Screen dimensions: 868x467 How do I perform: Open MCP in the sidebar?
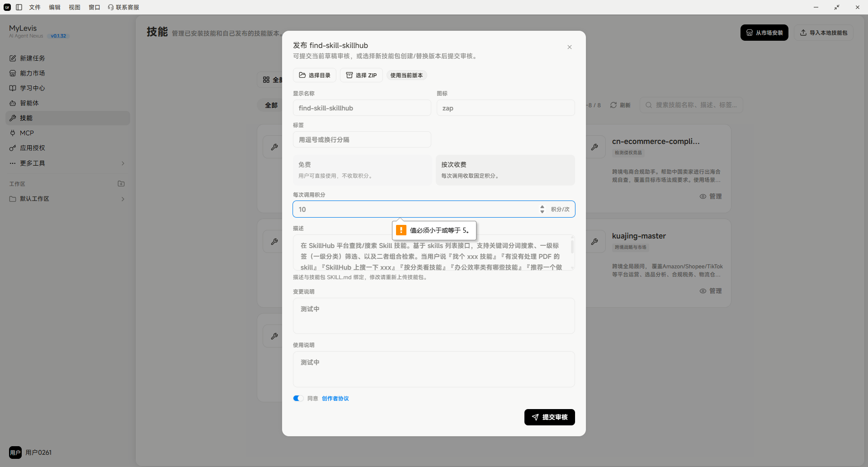point(68,133)
